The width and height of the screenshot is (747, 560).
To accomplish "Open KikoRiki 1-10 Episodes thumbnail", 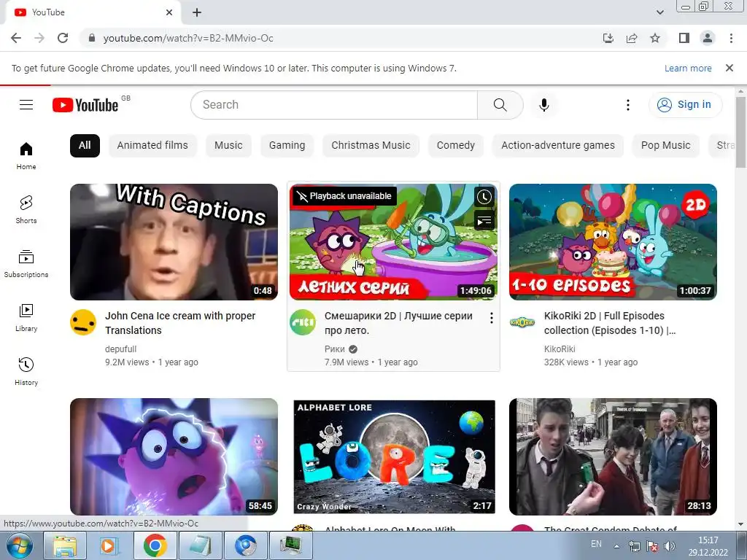I will click(x=613, y=242).
